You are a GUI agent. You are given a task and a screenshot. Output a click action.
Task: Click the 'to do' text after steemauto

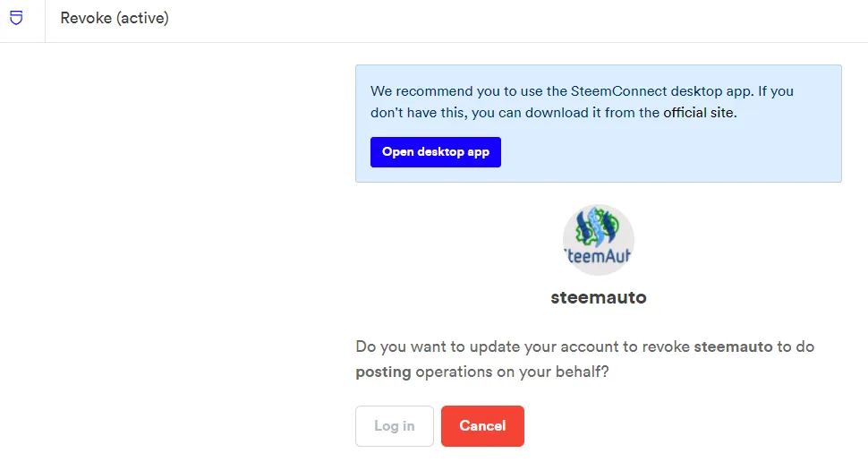point(796,346)
